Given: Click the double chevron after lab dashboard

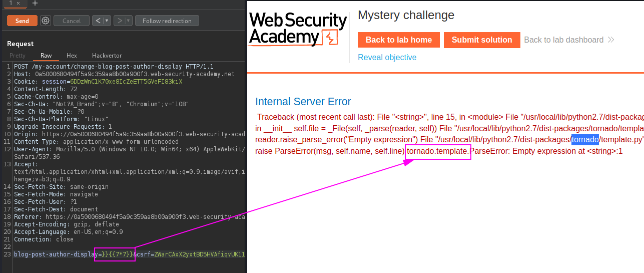Looking at the screenshot, I should pyautogui.click(x=610, y=40).
